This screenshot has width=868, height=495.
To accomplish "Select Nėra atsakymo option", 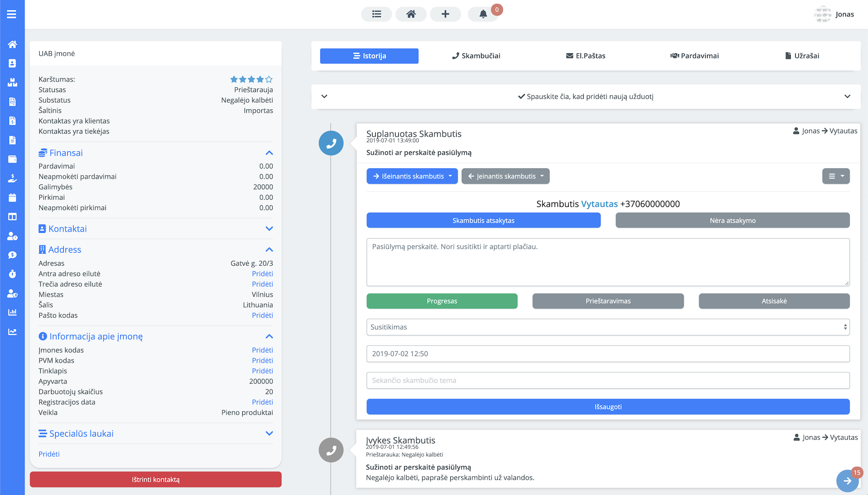I will click(x=732, y=221).
